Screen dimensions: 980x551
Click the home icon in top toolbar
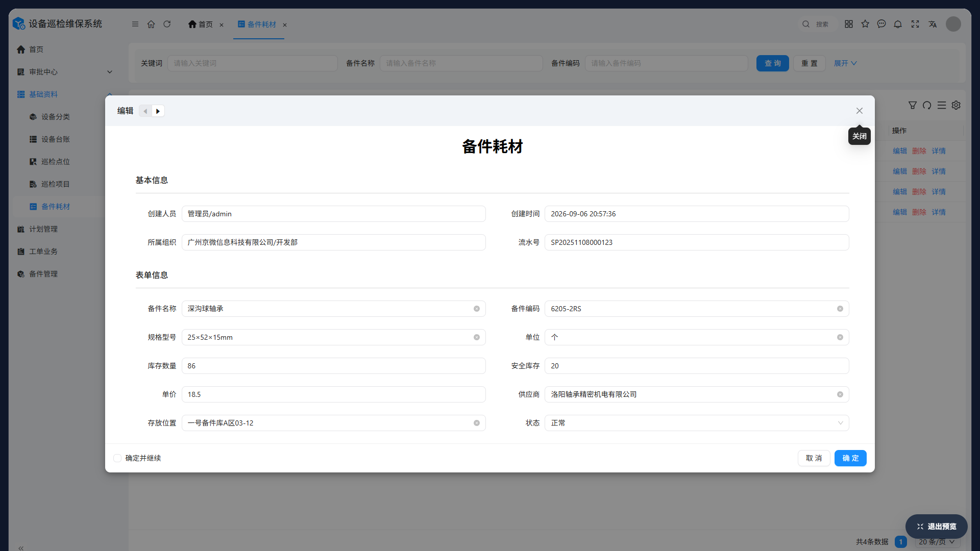(151, 24)
